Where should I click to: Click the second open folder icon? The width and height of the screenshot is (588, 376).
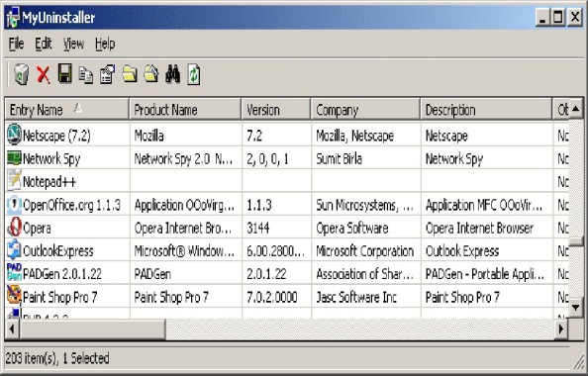[x=151, y=73]
